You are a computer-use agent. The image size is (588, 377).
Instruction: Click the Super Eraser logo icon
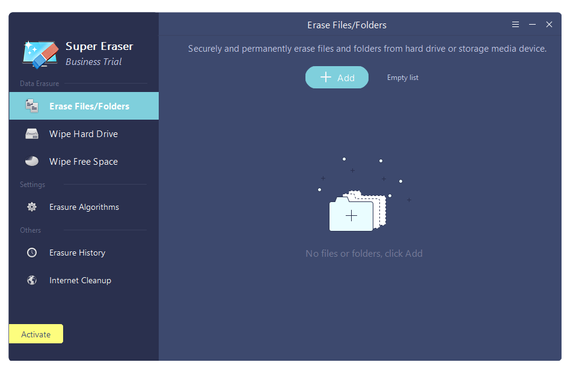click(40, 54)
